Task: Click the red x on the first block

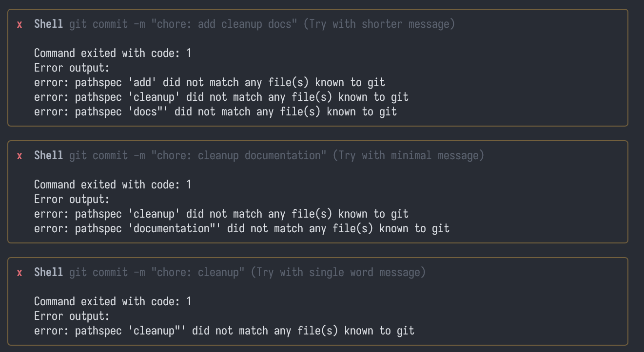Action: pos(20,24)
